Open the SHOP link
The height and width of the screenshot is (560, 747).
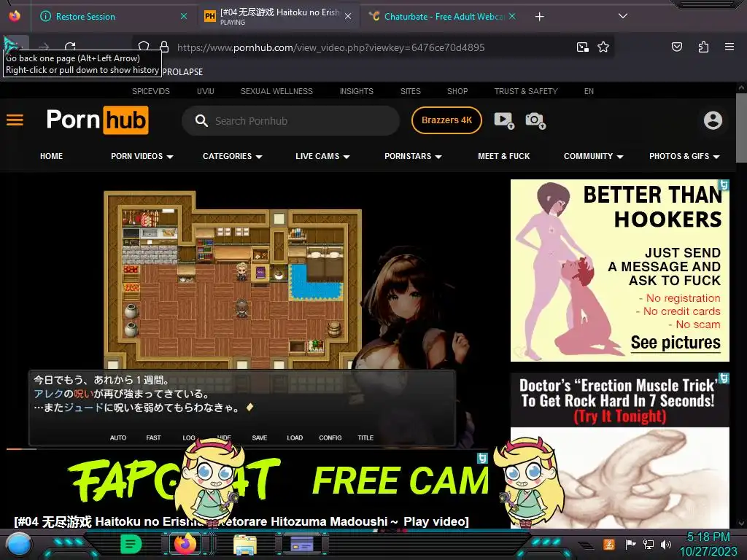457,91
